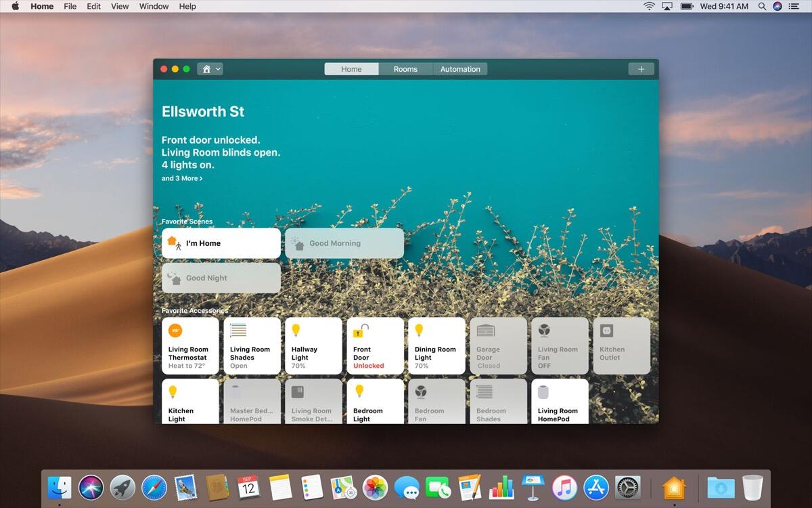Click the Garage Door icon

click(x=485, y=331)
